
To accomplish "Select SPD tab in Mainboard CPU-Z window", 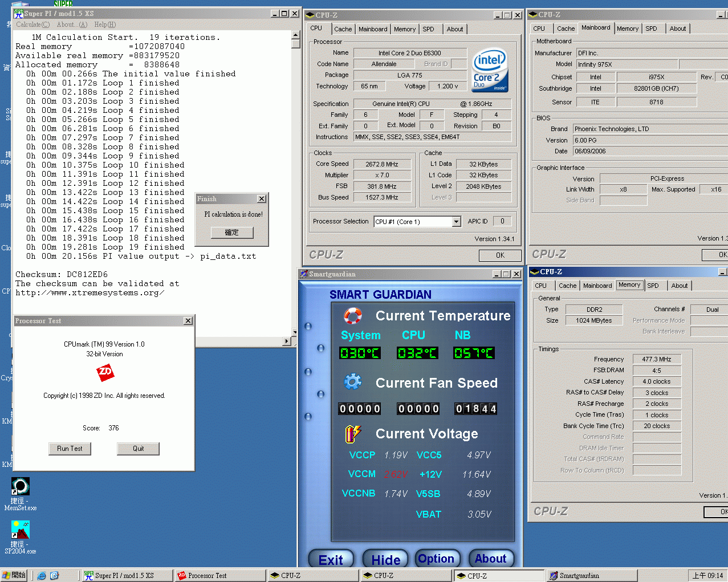I will click(652, 29).
